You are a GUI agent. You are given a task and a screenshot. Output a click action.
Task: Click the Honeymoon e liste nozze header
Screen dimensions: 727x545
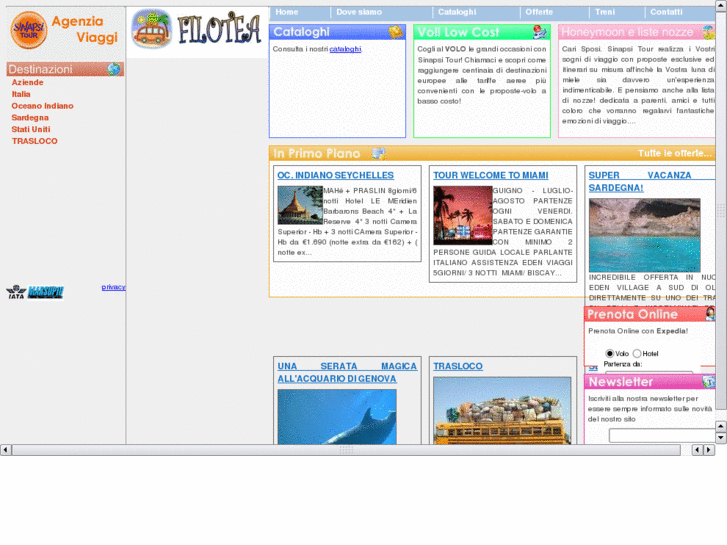point(637,32)
